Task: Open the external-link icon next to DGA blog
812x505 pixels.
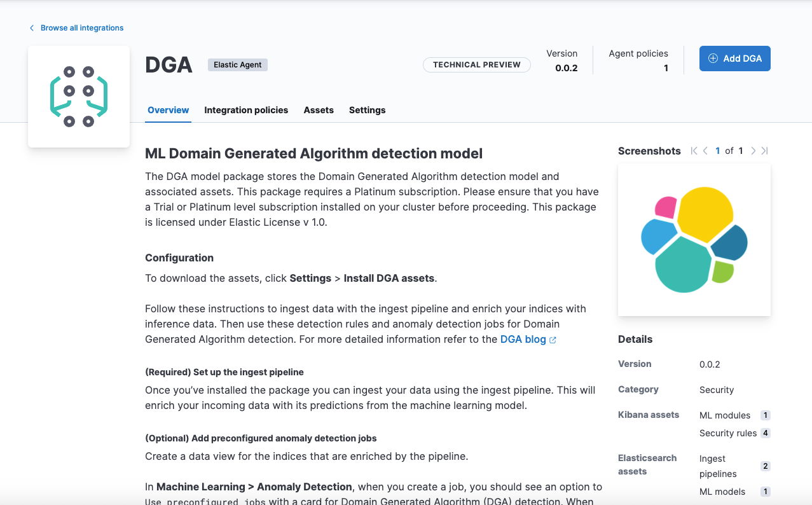Action: pyautogui.click(x=553, y=340)
